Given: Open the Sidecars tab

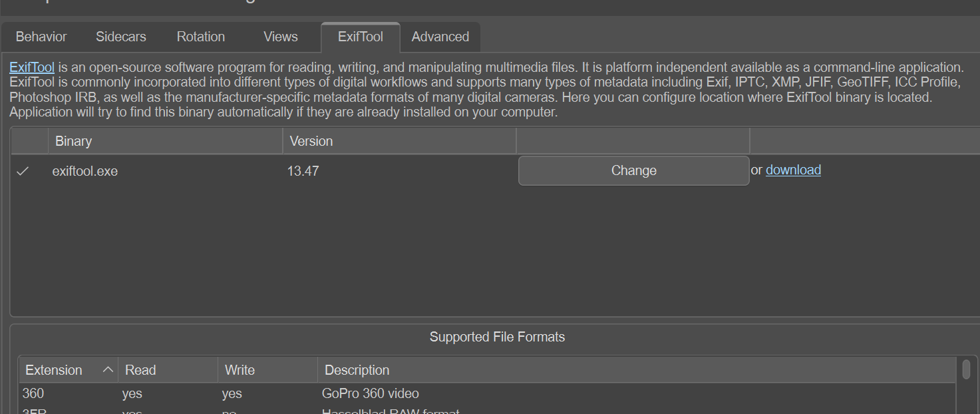Looking at the screenshot, I should pos(120,37).
